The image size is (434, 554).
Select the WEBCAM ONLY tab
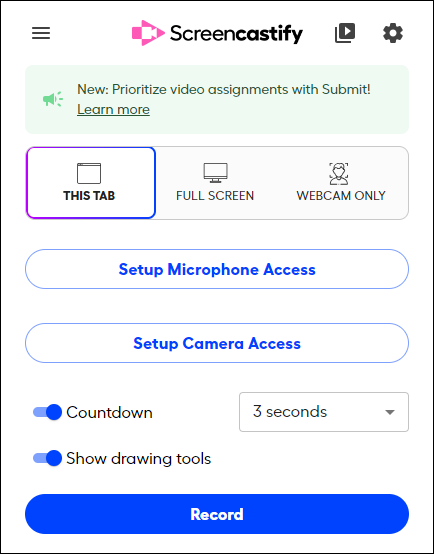341,183
